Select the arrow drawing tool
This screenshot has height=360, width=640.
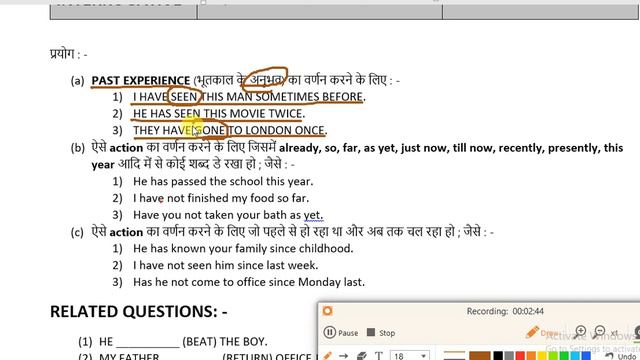click(x=343, y=356)
